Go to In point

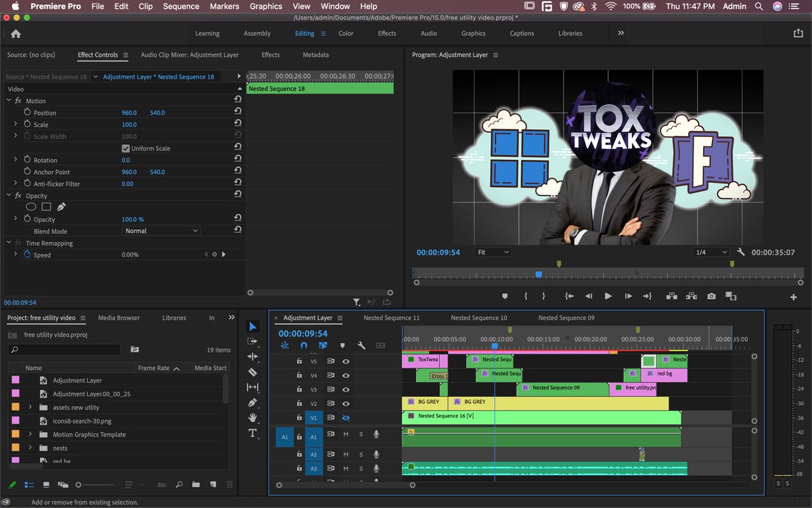pyautogui.click(x=569, y=296)
